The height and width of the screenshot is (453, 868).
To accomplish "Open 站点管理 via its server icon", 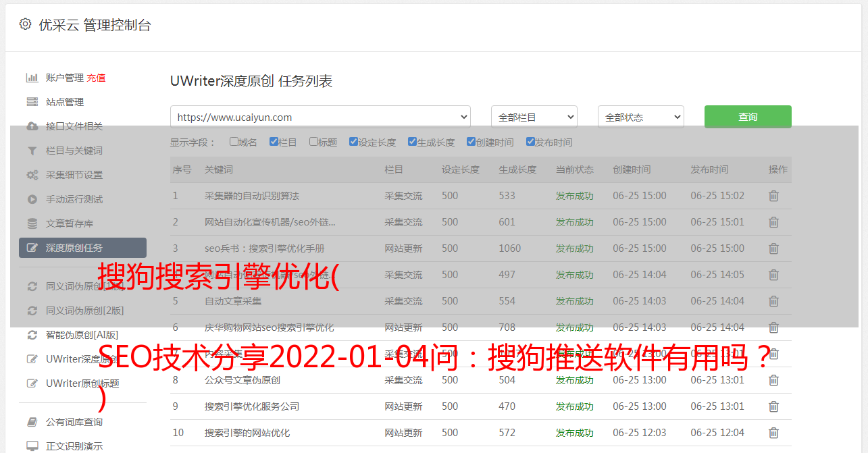I will point(32,102).
